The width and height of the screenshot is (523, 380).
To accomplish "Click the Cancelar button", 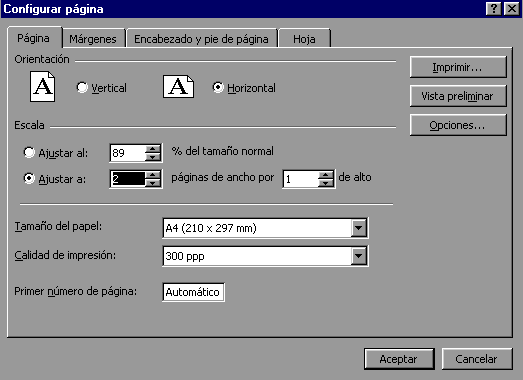I will [477, 359].
